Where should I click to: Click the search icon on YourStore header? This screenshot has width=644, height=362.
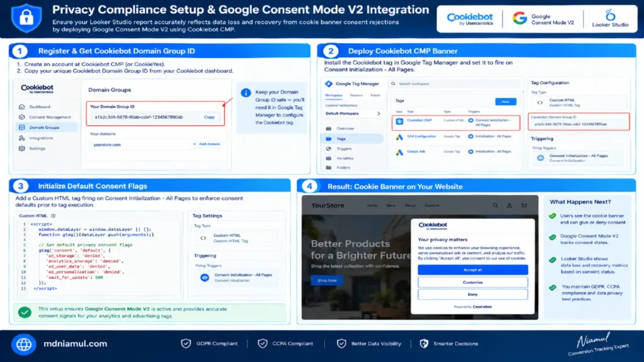495,206
